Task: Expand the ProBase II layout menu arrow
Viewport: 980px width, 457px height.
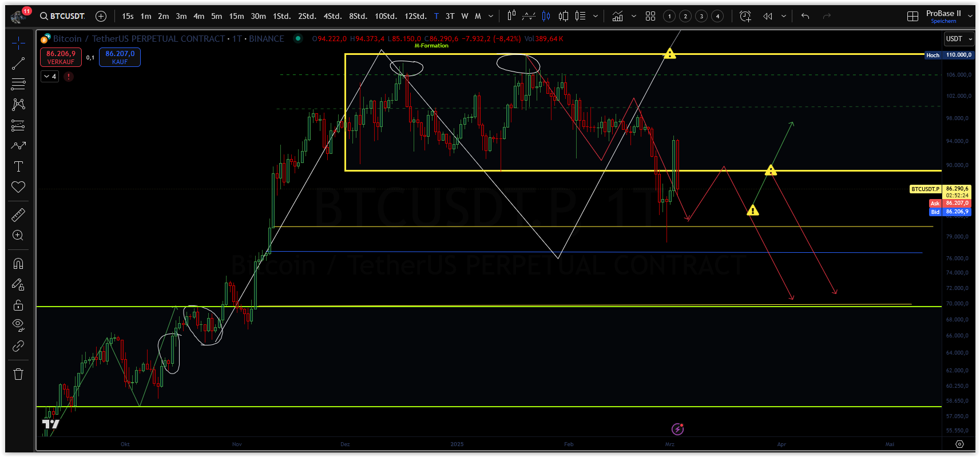Action: pos(970,16)
